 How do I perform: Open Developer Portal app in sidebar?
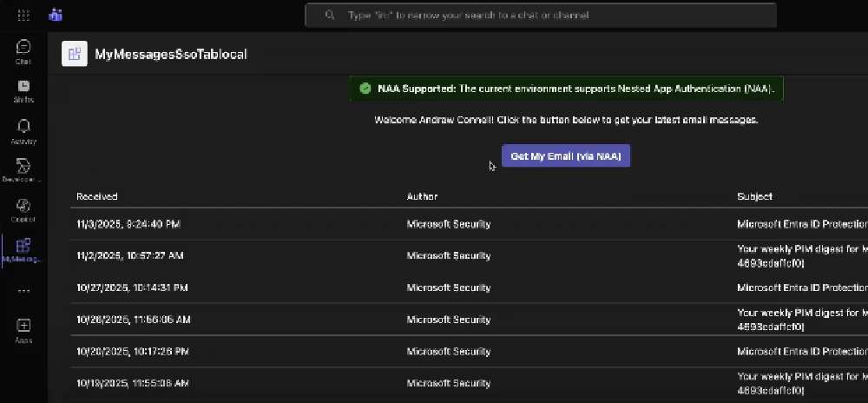click(x=23, y=170)
